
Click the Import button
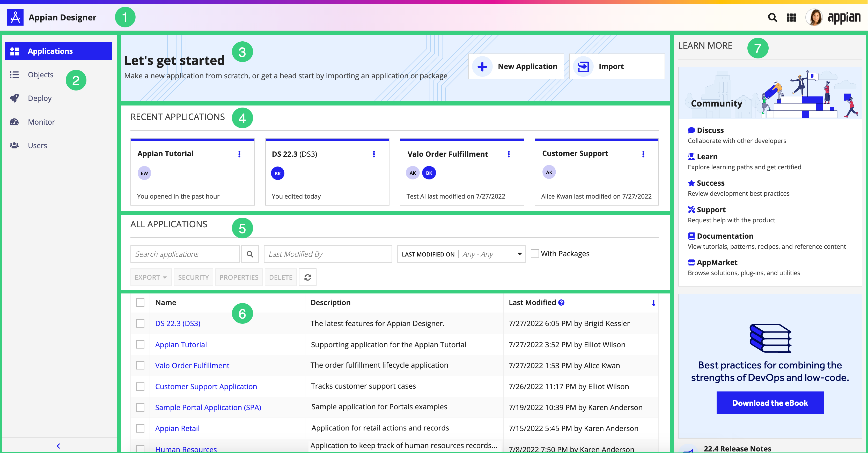click(617, 67)
